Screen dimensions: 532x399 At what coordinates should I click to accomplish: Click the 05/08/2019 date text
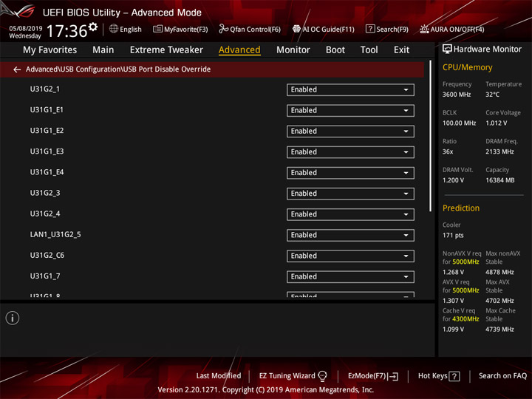(26, 28)
